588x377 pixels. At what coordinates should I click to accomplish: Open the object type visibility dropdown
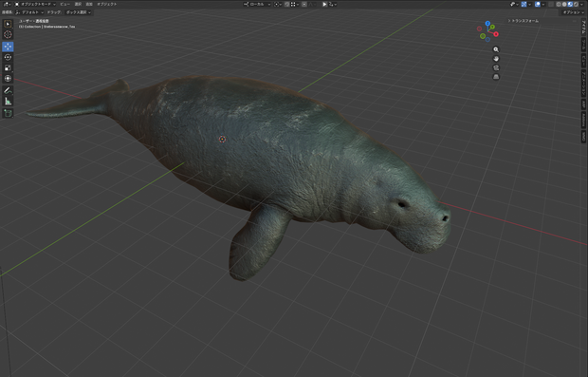click(x=514, y=4)
